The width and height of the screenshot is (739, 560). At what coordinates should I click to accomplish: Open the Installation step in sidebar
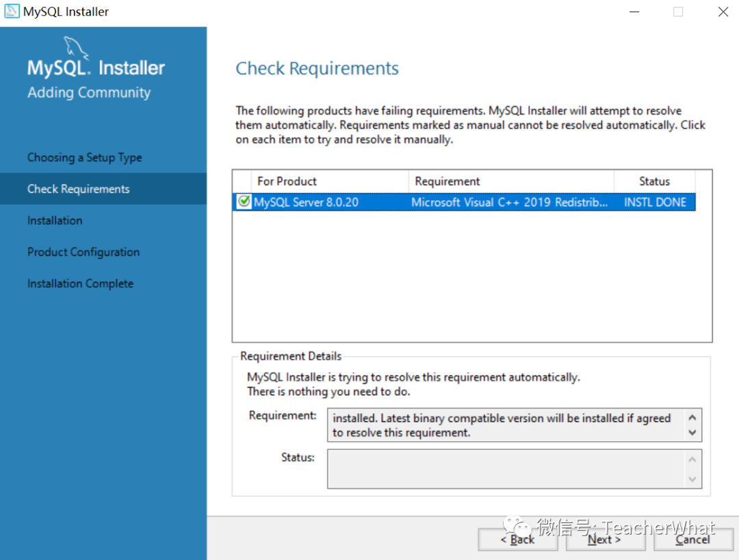(x=55, y=220)
